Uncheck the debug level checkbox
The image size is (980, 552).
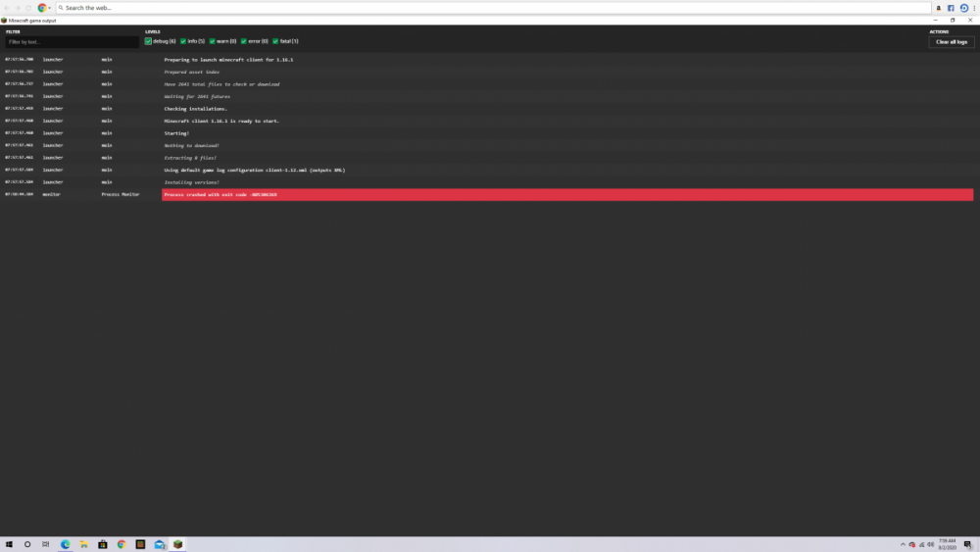(149, 41)
